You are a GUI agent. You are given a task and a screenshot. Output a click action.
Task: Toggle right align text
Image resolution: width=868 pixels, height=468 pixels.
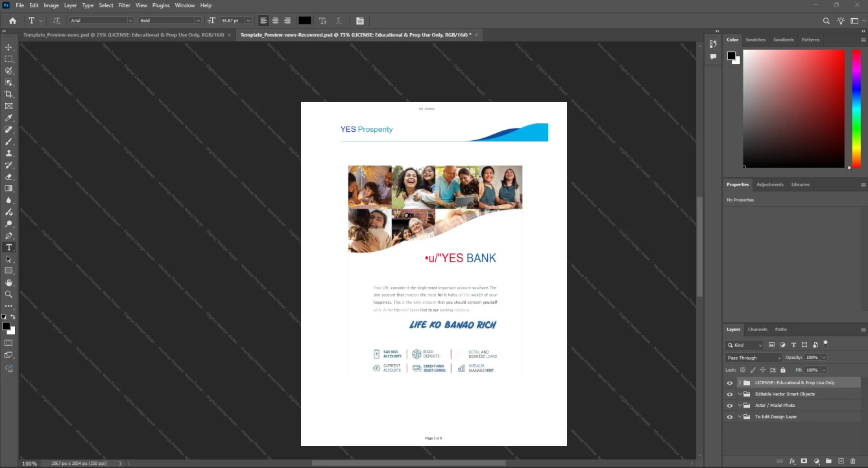click(x=287, y=21)
